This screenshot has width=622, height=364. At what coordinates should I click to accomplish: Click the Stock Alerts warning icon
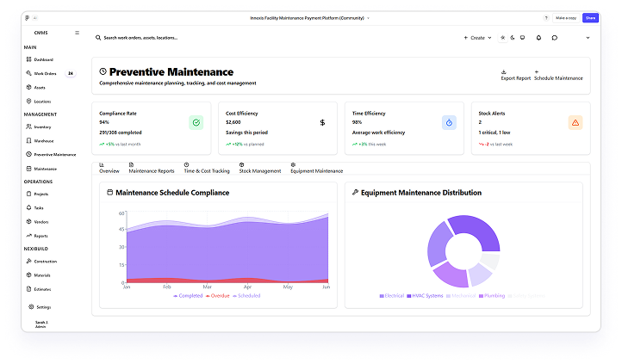pyautogui.click(x=575, y=123)
